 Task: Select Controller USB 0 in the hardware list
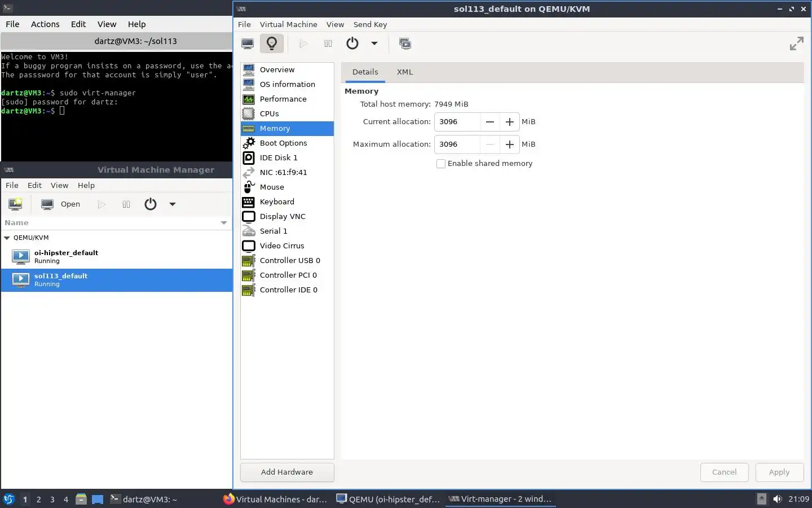click(287, 260)
